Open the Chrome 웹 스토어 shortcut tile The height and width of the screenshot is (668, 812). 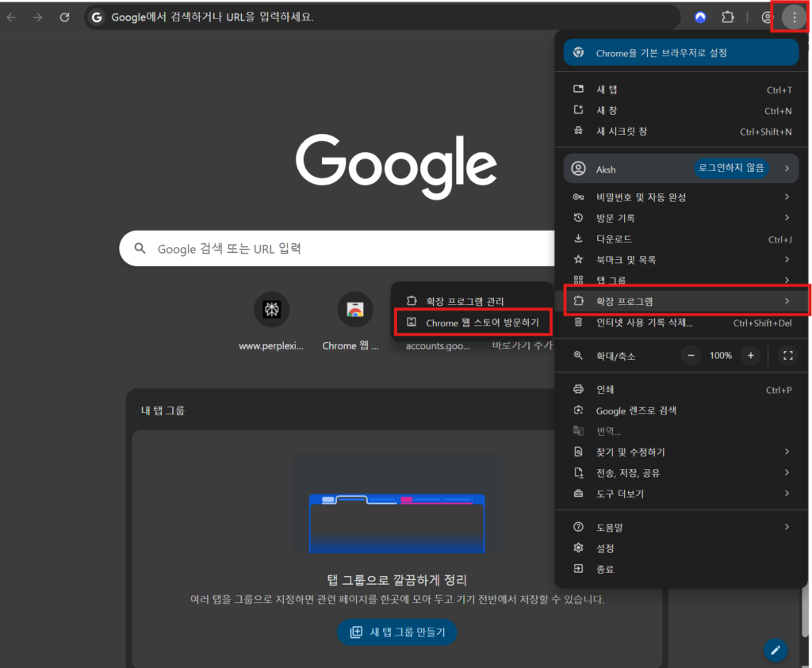[355, 309]
